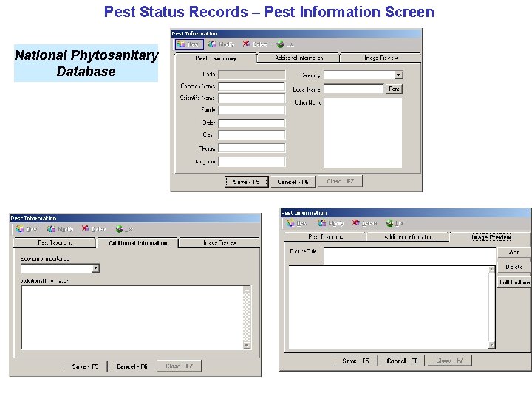Click scroll down arrow of image preview area
The width and height of the screenshot is (532, 399).
click(x=491, y=345)
